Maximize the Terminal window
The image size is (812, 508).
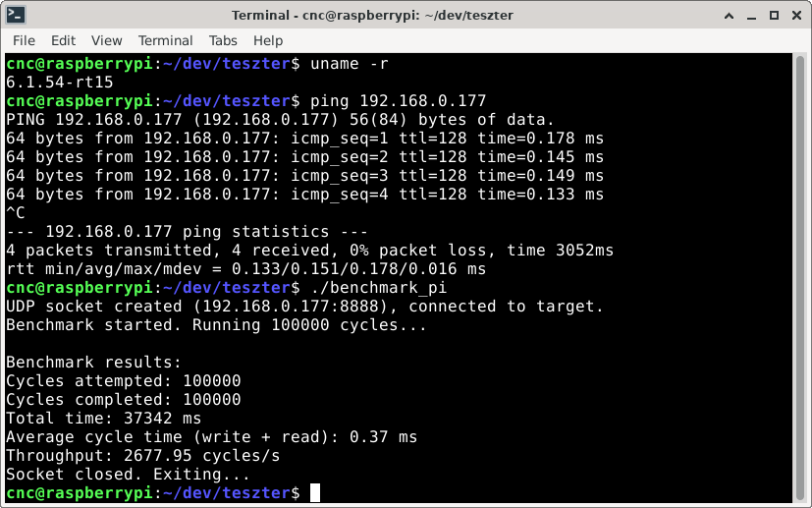774,16
